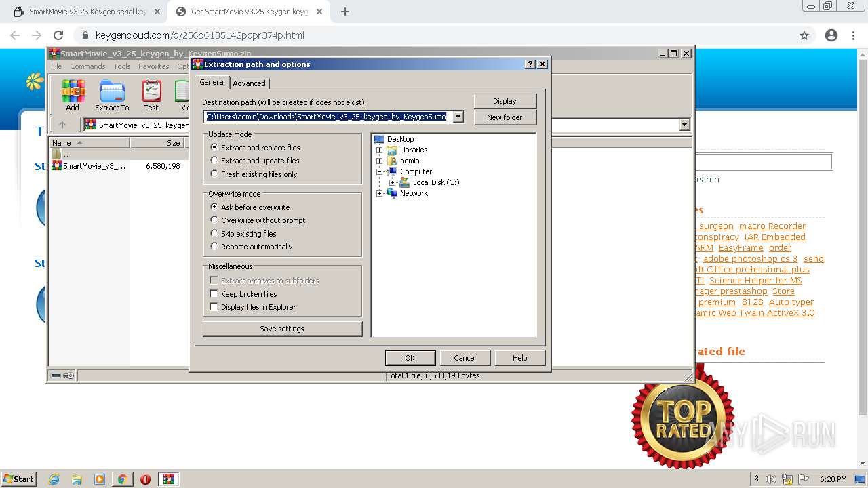Viewport: 868px width, 488px height.
Task: Click the New folder button
Action: pos(505,117)
